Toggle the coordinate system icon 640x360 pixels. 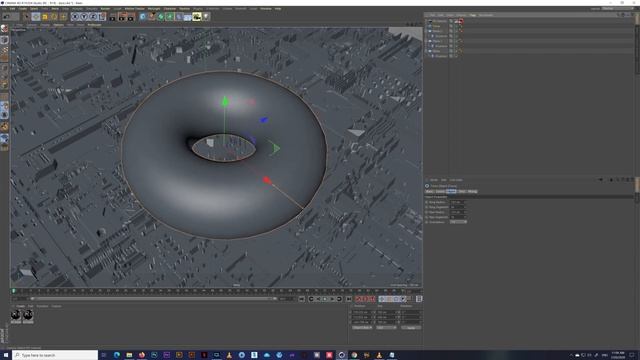pyautogui.click(x=102, y=17)
